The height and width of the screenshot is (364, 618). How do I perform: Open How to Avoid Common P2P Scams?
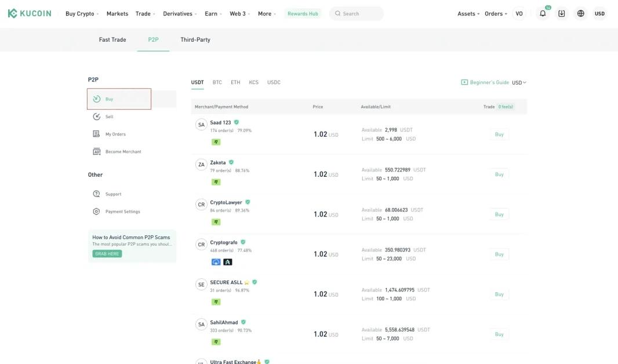click(131, 237)
